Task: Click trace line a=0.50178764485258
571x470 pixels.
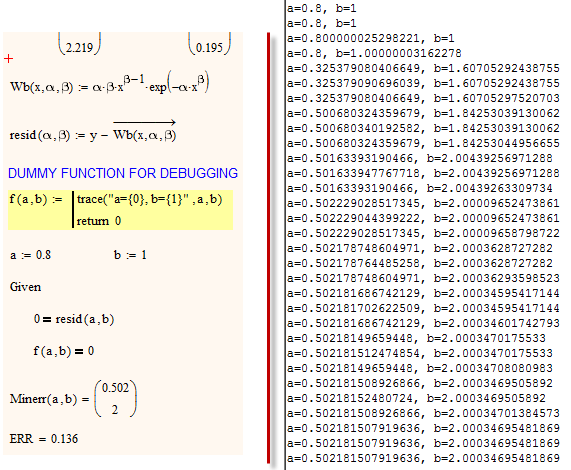Action: [420, 263]
